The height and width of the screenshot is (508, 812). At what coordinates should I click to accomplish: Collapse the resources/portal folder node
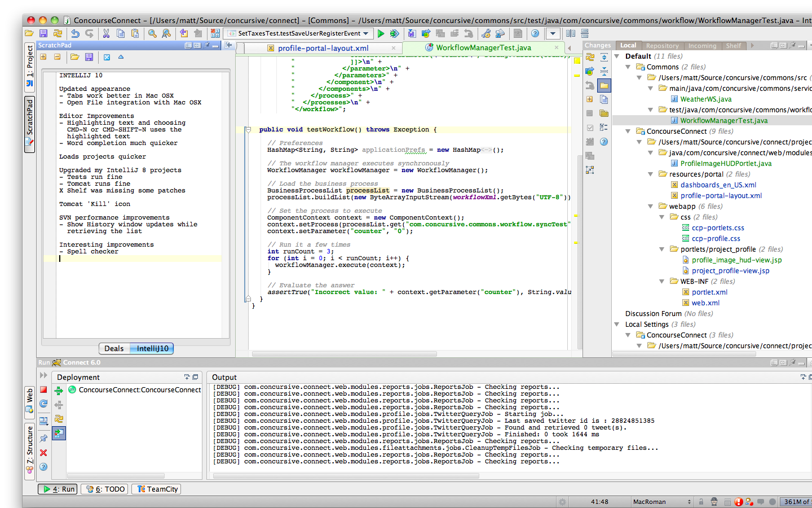click(x=651, y=174)
